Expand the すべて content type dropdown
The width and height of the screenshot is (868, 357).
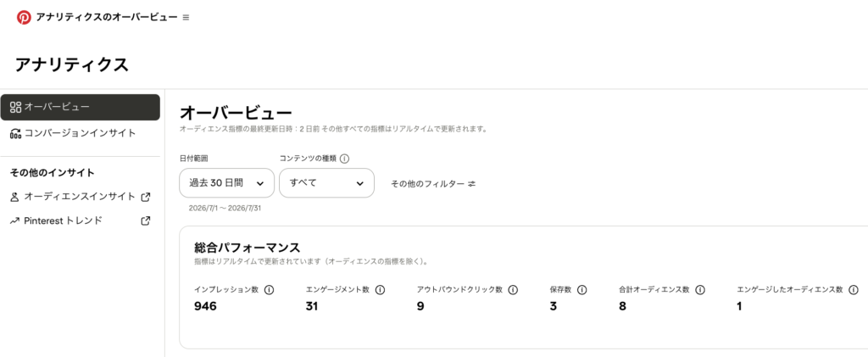point(326,183)
